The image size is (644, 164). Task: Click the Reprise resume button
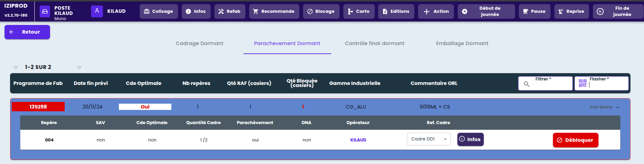point(571,11)
